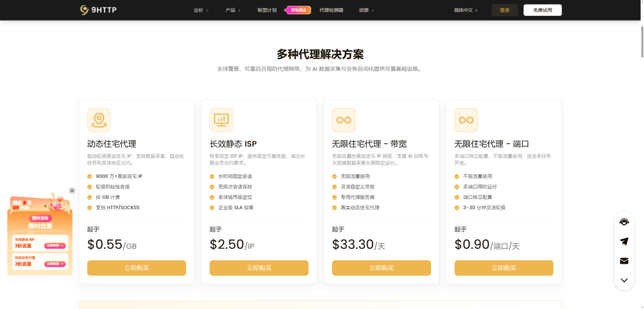Collapse floating sidebar with chevron down
The image size is (644, 309).
pyautogui.click(x=624, y=280)
